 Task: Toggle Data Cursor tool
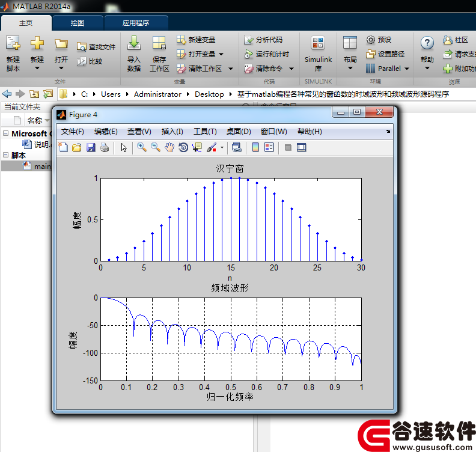tap(197, 147)
